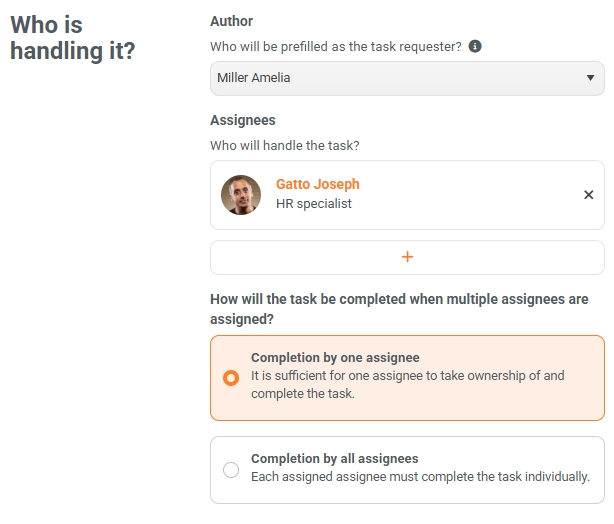Viewport: 614px width, 524px height.
Task: Select the Completion by all assignees radio
Action: pos(231,470)
